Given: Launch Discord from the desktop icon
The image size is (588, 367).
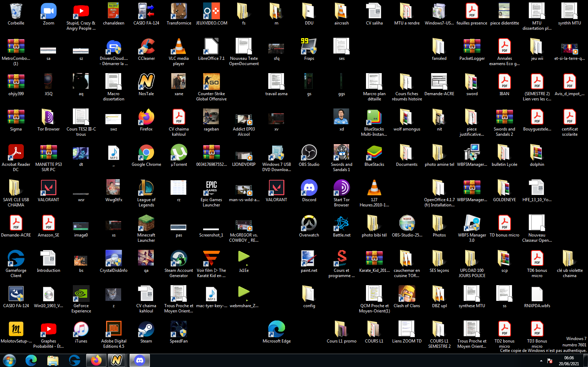Looking at the screenshot, I should coord(309,191).
